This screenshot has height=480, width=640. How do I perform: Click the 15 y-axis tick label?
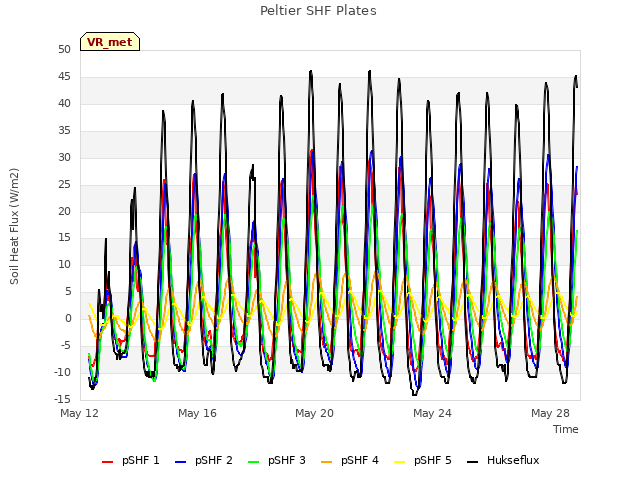tap(64, 238)
